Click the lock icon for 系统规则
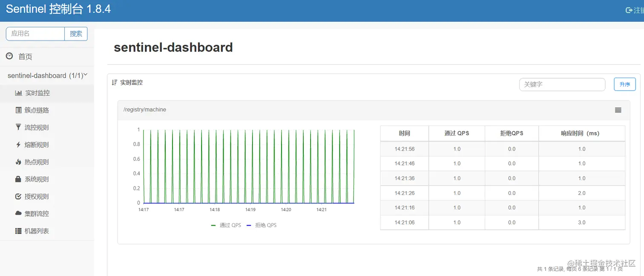 coord(18,179)
